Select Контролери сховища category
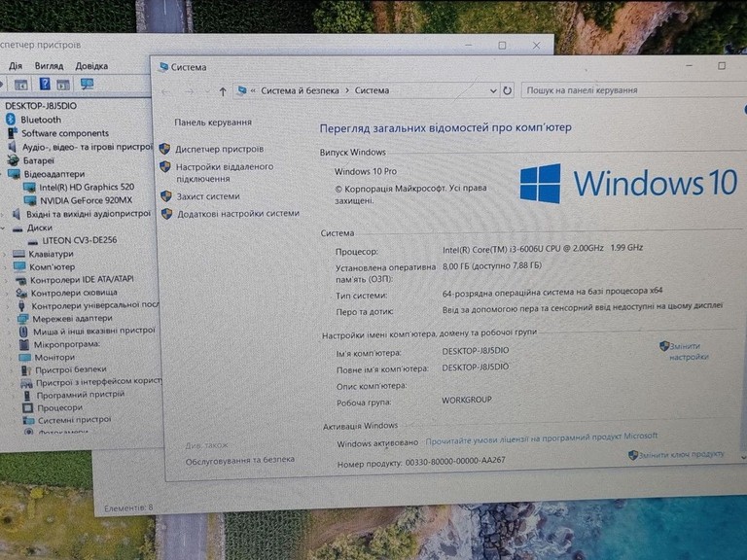 (x=74, y=293)
